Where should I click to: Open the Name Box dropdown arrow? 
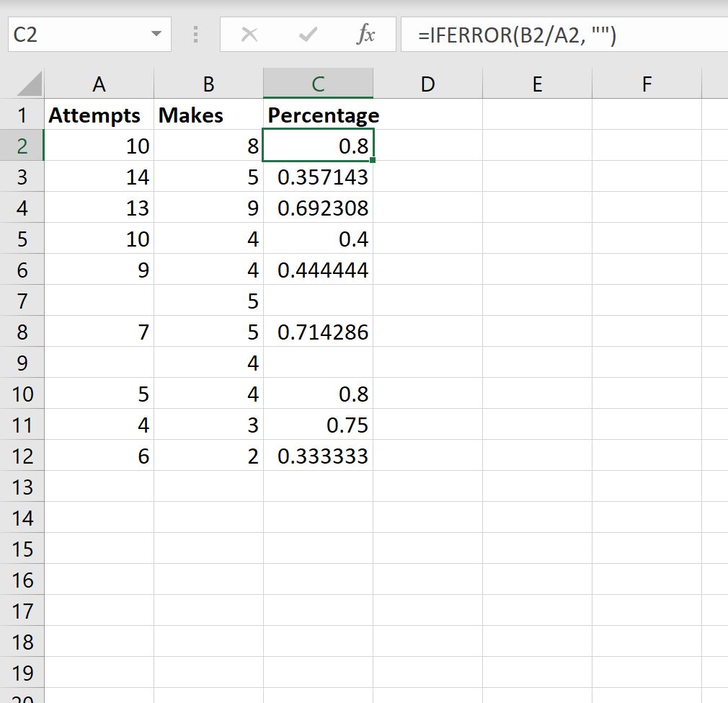coord(154,34)
